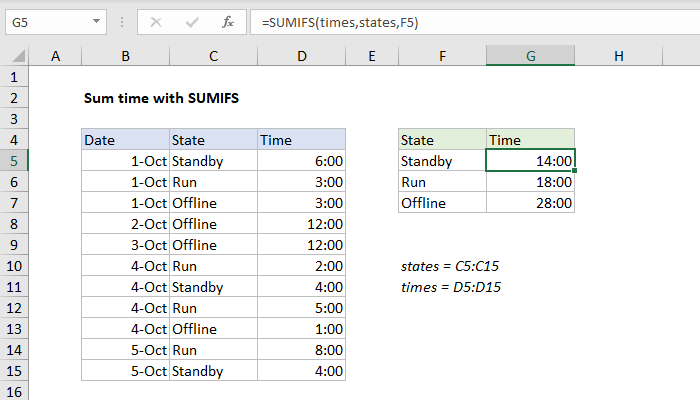The image size is (700, 400).
Task: Click the Run total cell 18:00
Action: [x=531, y=182]
